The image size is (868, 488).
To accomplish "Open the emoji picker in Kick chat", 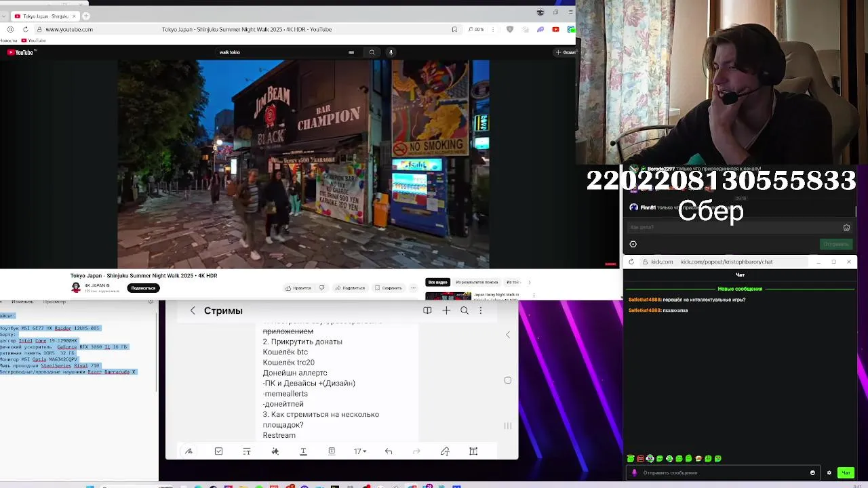I will pyautogui.click(x=812, y=472).
